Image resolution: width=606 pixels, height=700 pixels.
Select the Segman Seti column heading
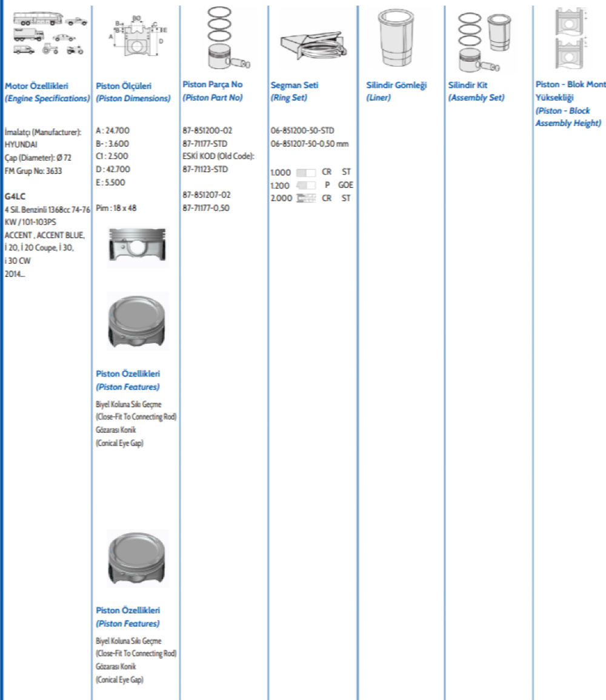[x=295, y=85]
